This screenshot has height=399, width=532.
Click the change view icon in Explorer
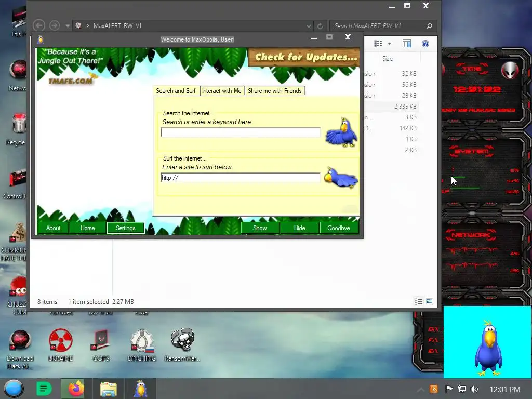click(378, 44)
